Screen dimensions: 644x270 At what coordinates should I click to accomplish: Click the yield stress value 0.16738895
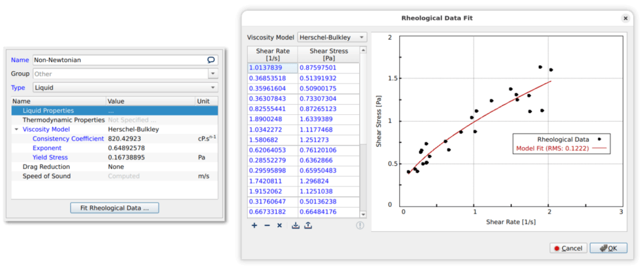pos(126,157)
